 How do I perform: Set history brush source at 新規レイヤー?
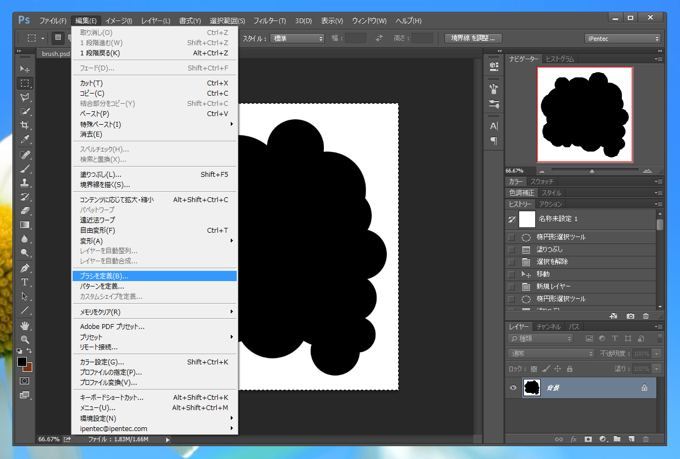point(511,286)
